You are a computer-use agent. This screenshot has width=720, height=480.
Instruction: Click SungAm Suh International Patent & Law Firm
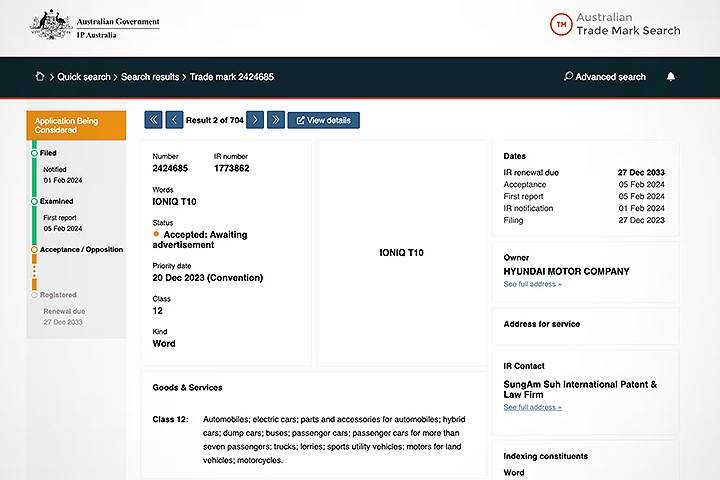pos(580,390)
